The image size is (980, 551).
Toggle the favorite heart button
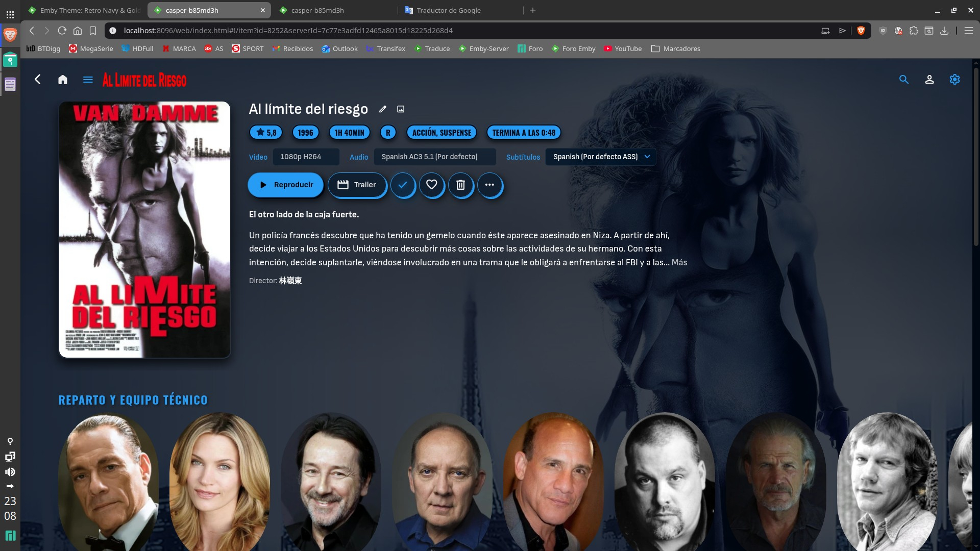[432, 185]
